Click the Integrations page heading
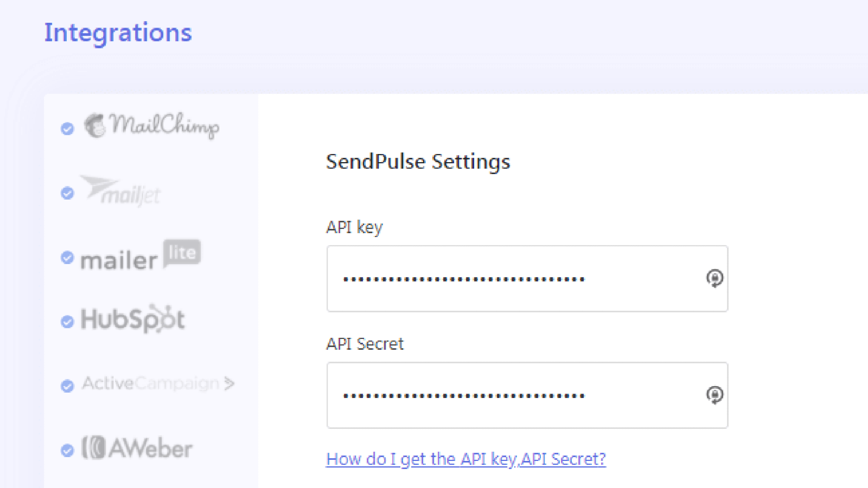 click(x=118, y=33)
